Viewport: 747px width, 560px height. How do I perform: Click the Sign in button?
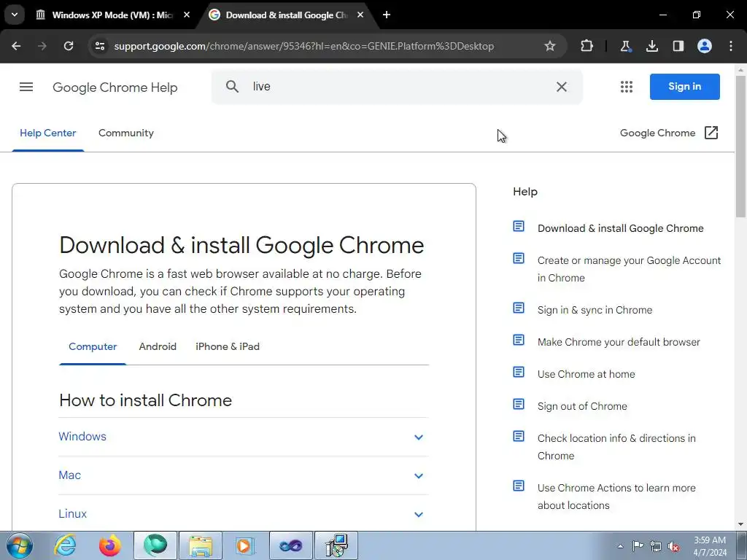click(x=684, y=87)
